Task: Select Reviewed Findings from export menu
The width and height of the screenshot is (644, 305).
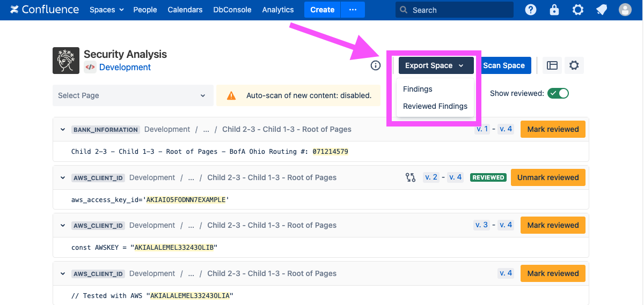Action: click(x=435, y=106)
